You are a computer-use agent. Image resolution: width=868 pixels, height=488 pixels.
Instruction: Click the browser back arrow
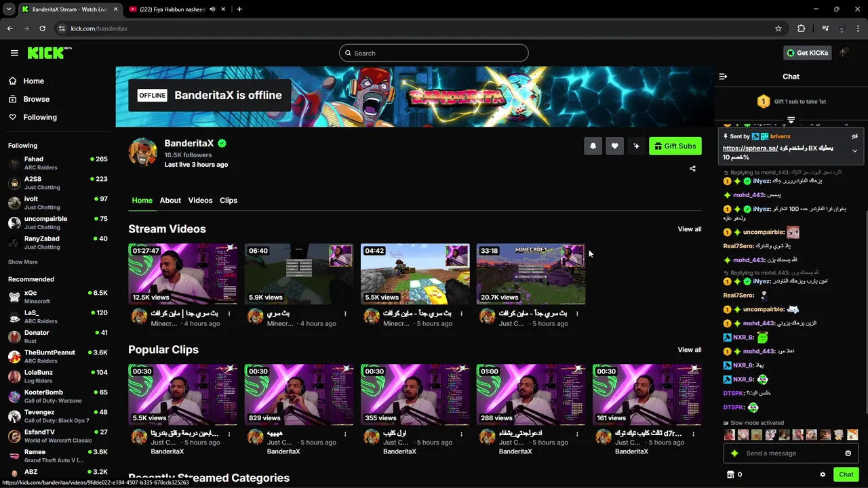pyautogui.click(x=9, y=28)
